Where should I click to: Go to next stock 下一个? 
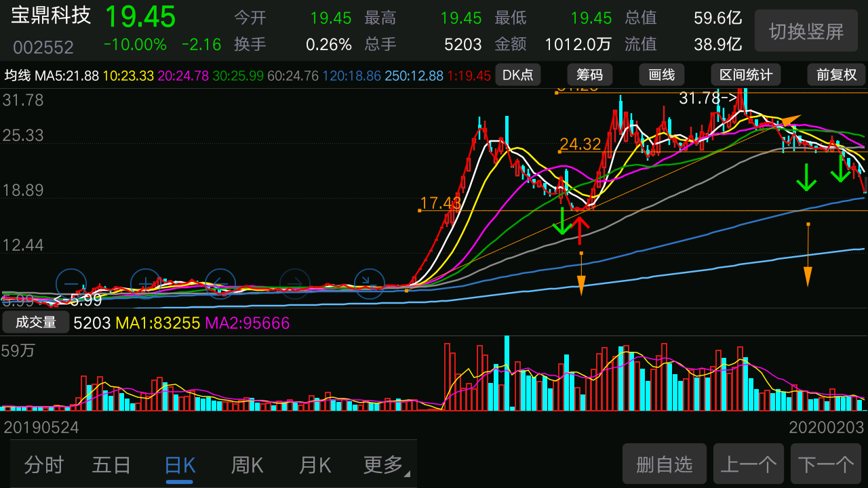pos(826,464)
